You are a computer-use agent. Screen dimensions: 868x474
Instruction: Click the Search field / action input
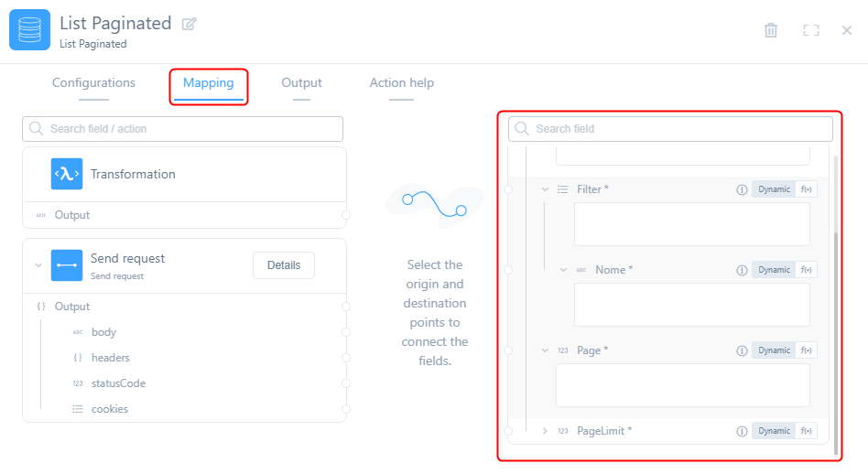click(x=183, y=129)
